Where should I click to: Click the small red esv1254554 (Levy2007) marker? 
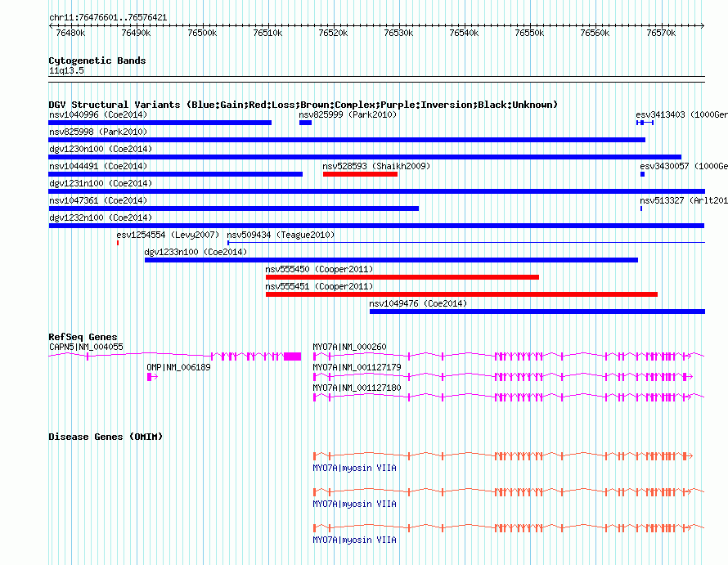coord(118,243)
